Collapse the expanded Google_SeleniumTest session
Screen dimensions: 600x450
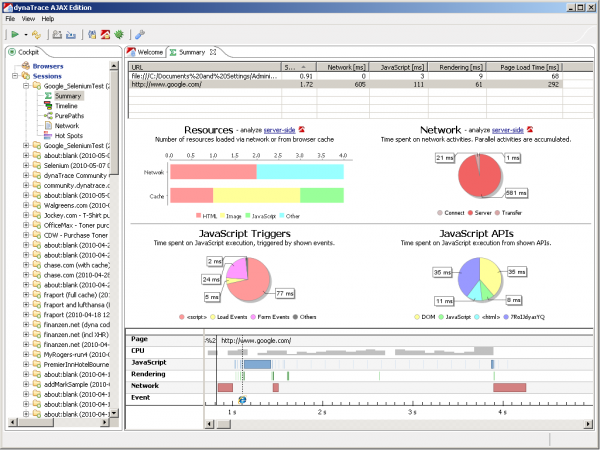tap(26, 86)
